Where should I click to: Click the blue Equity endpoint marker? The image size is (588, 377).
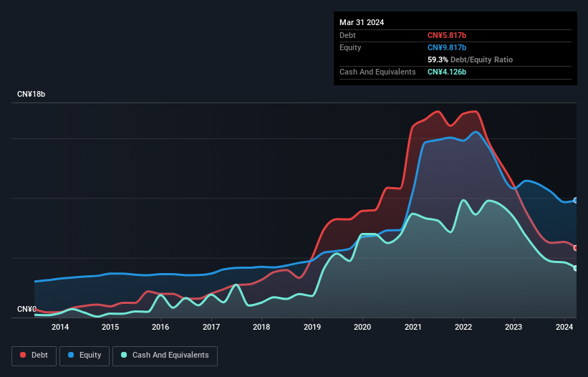[576, 200]
